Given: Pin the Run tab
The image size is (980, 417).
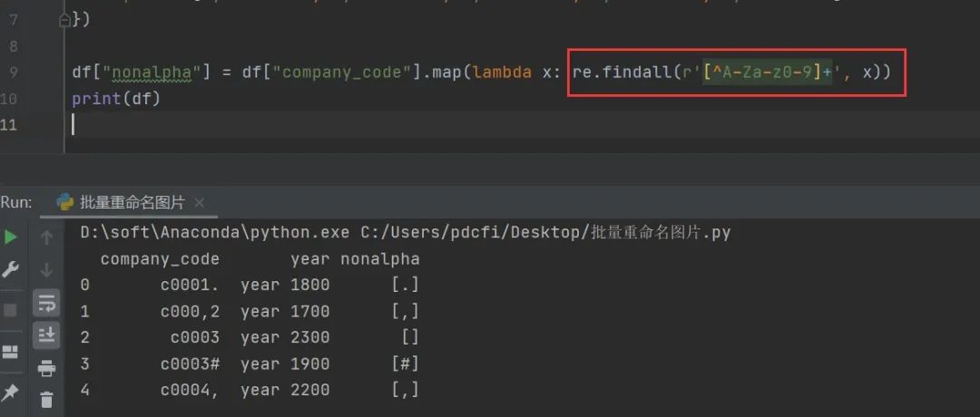Looking at the screenshot, I should coord(11,393).
